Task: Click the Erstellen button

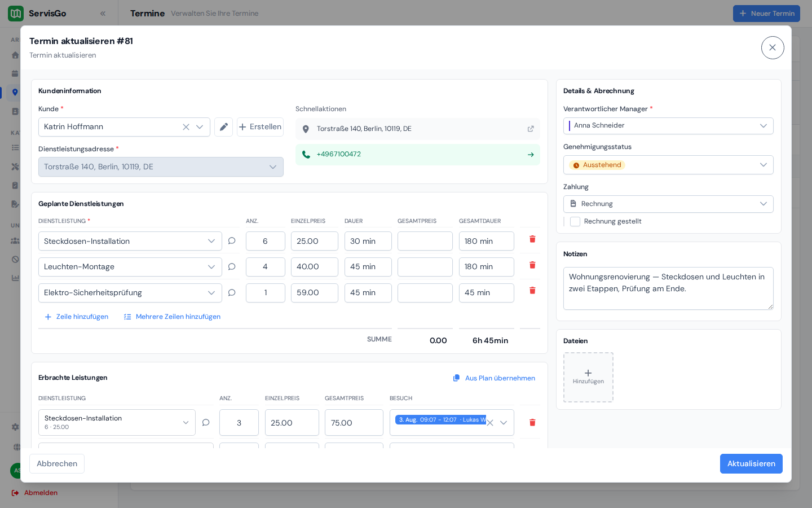Action: pos(260,127)
